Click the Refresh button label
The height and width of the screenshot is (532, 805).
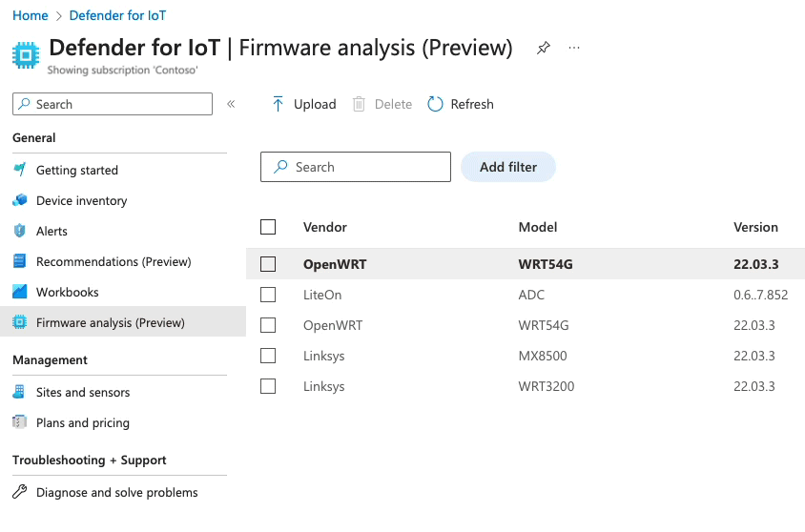click(x=472, y=104)
